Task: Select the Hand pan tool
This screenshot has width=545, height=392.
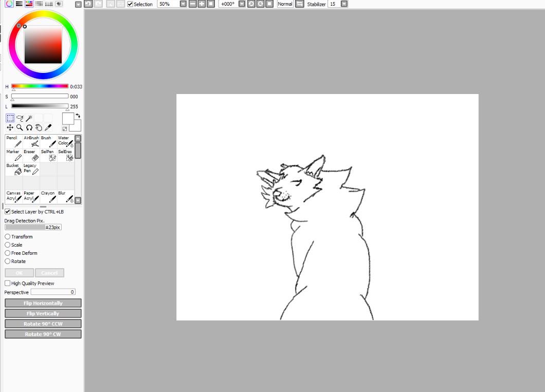Action: pyautogui.click(x=39, y=127)
